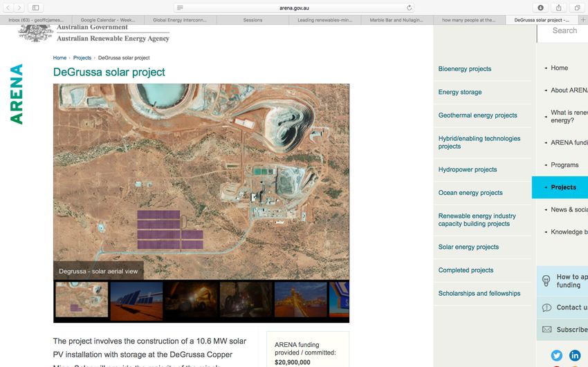Select Programs menu item
588x367 pixels.
(564, 165)
